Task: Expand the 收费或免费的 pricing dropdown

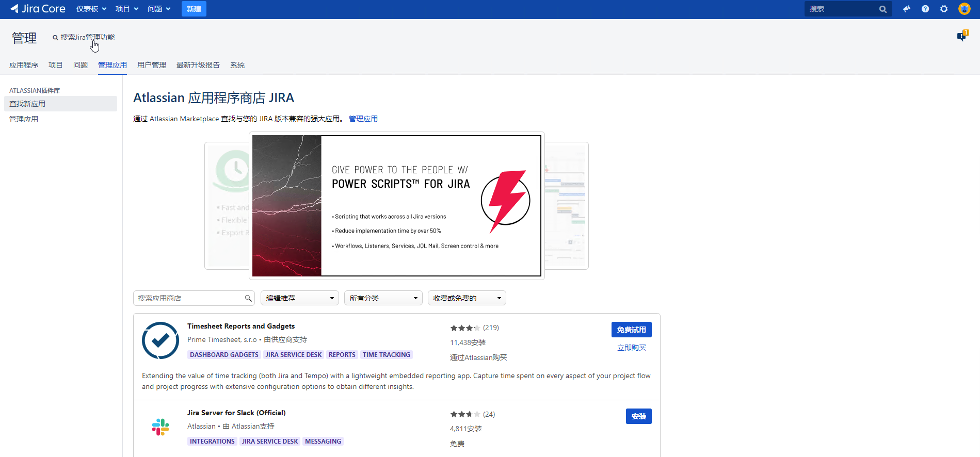Action: pos(467,298)
